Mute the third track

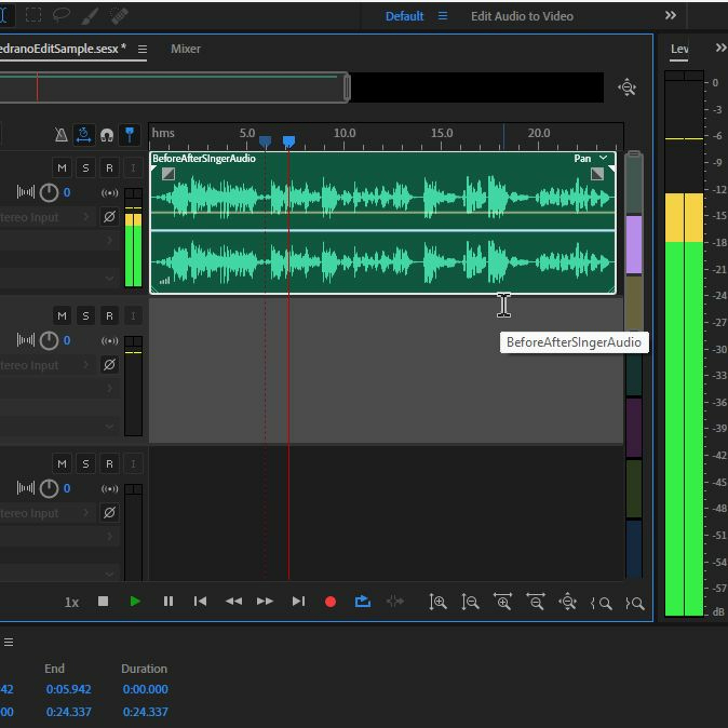coord(62,463)
